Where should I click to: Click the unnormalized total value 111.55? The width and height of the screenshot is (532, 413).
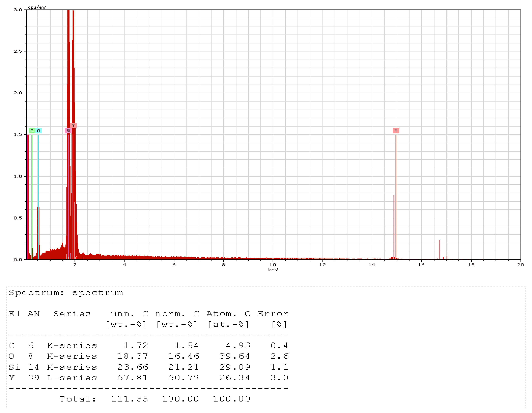130,399
